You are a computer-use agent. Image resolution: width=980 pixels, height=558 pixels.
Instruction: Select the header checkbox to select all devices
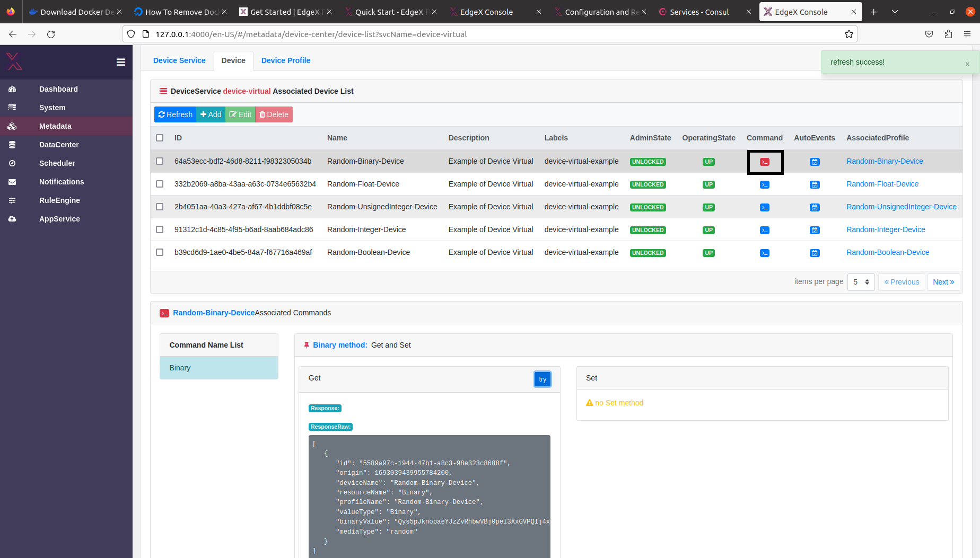tap(160, 138)
